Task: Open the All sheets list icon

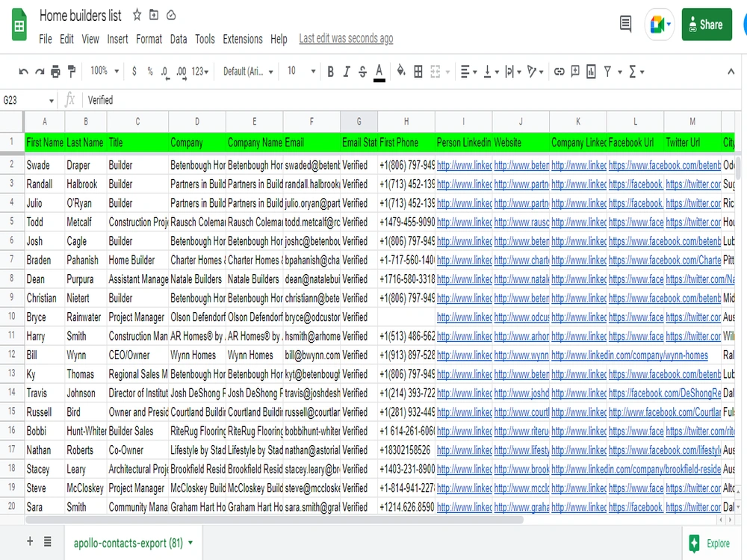Action: [48, 541]
